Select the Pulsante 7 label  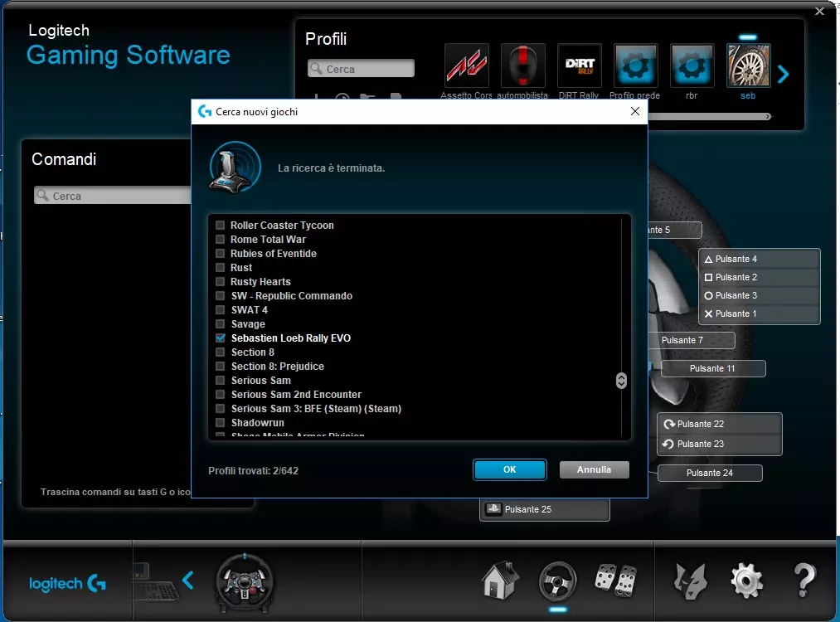click(x=691, y=340)
